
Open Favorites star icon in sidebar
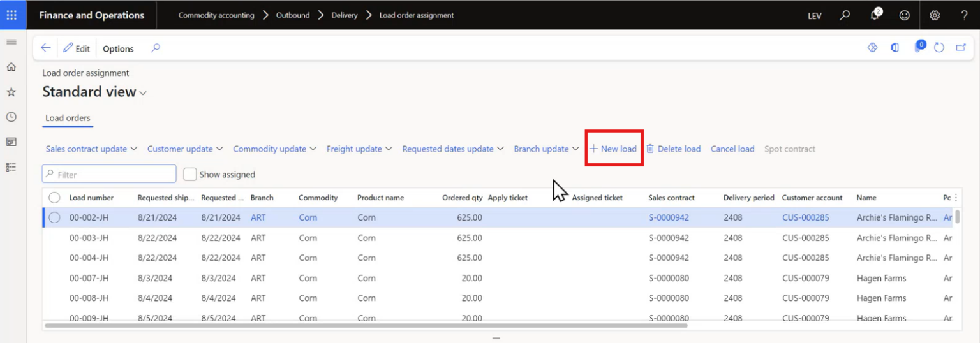[x=11, y=92]
